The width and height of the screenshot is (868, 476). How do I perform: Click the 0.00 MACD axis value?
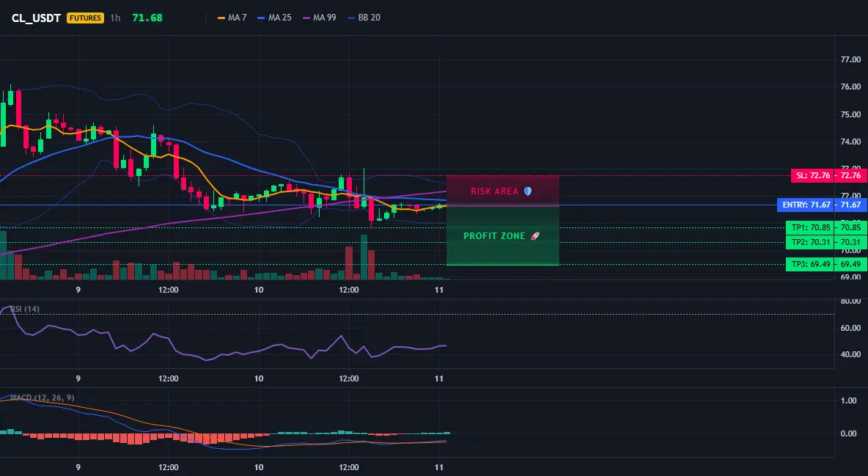[x=849, y=434]
